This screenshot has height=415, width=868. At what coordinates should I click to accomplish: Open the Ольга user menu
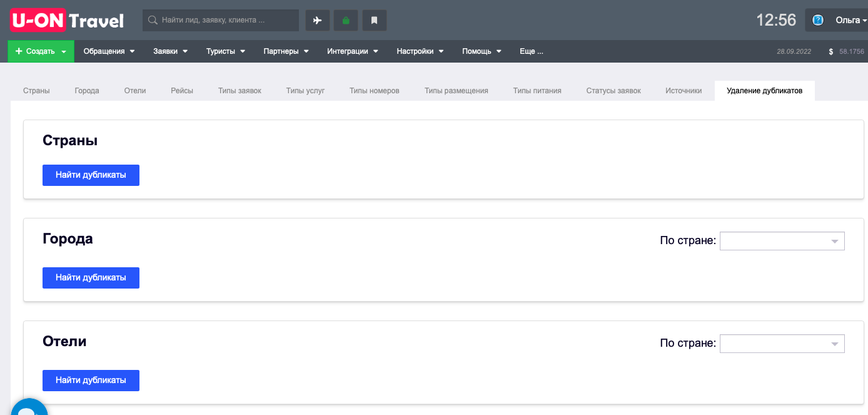click(x=851, y=20)
